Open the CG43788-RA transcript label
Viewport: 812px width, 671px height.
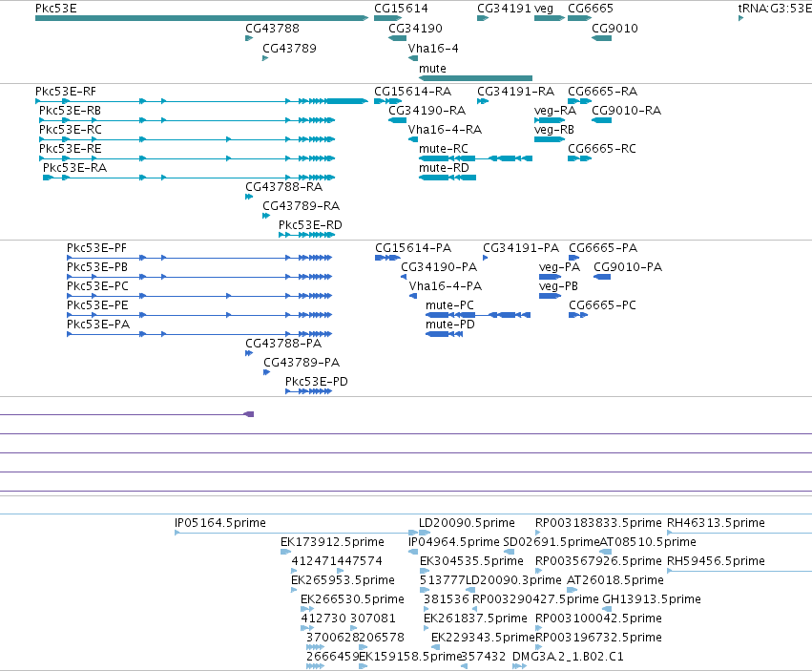coord(283,186)
